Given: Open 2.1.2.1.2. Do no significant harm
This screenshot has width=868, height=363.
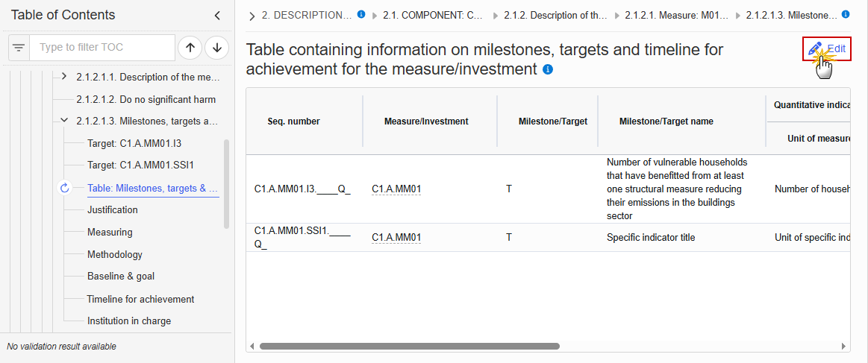Looking at the screenshot, I should pyautogui.click(x=146, y=100).
